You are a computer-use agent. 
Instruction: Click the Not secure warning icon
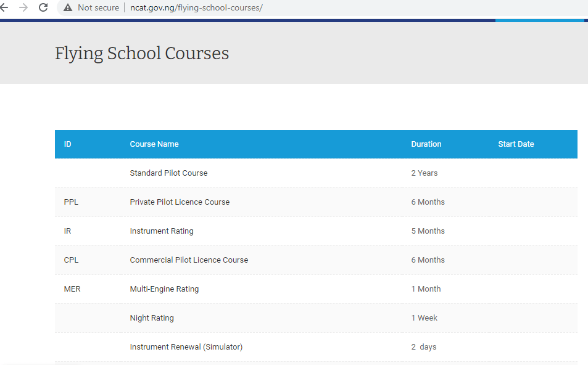point(67,7)
